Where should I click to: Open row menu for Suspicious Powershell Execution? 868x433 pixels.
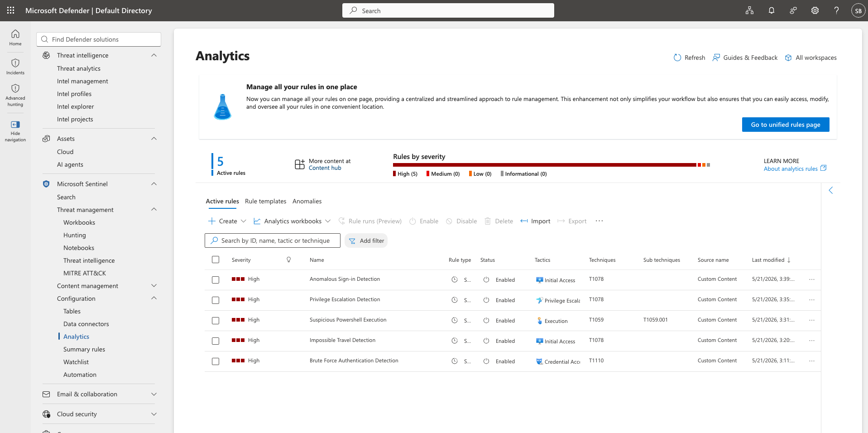click(x=812, y=320)
